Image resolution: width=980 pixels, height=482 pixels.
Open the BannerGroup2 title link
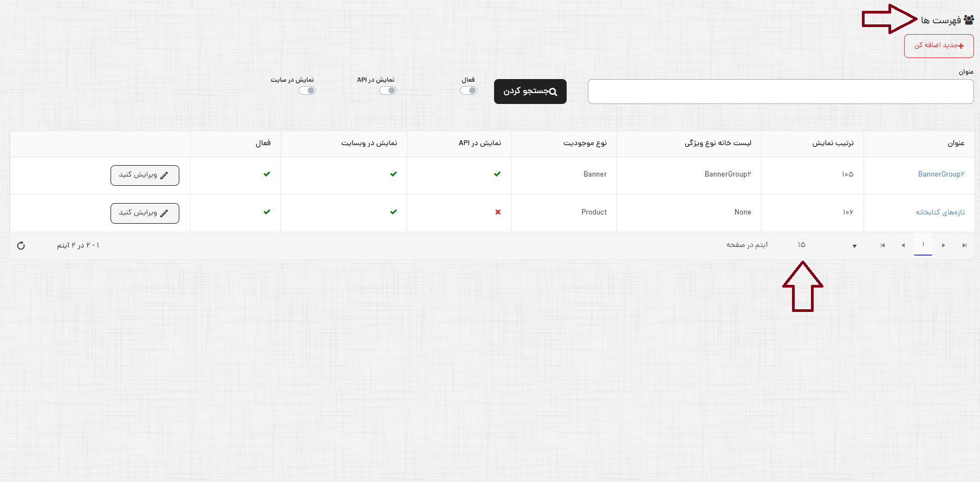[x=941, y=174]
